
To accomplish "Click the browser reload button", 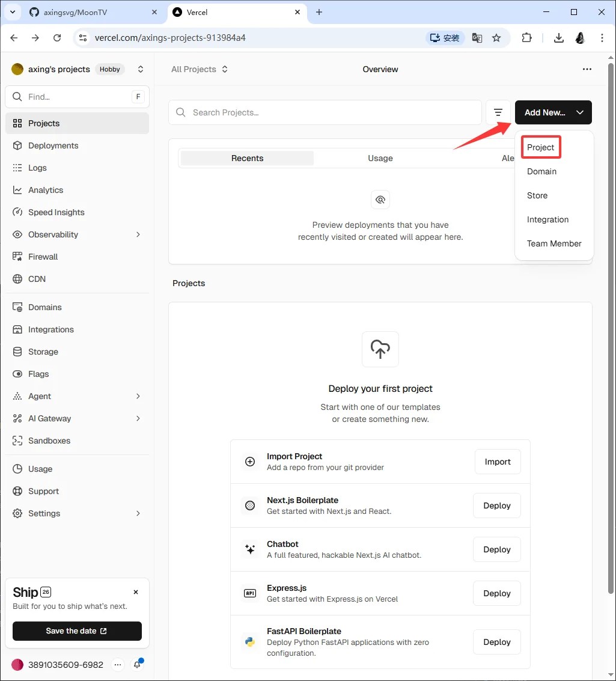I will pos(57,38).
